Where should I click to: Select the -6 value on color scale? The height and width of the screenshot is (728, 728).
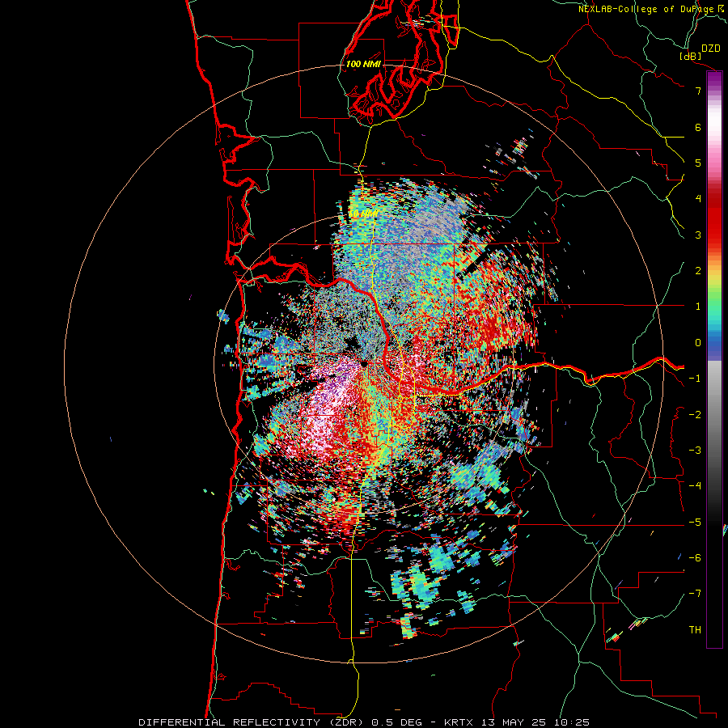695,558
